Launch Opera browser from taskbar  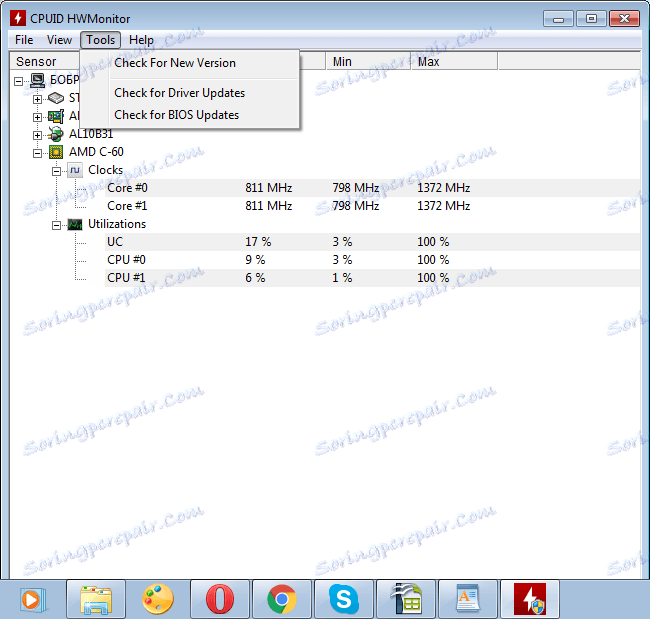(220, 600)
